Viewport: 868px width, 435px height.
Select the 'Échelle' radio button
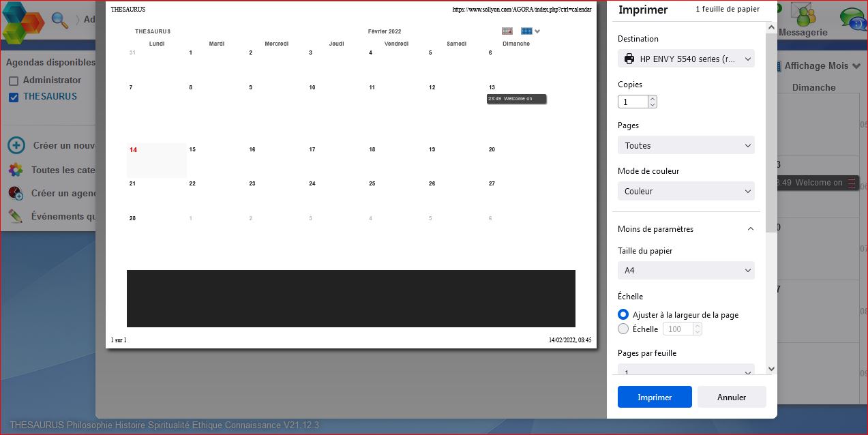click(x=623, y=329)
